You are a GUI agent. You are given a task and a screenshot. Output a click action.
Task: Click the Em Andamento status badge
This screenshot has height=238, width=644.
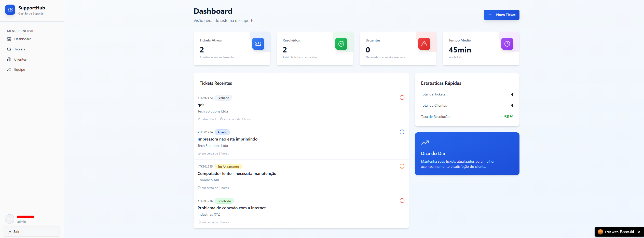(228, 167)
